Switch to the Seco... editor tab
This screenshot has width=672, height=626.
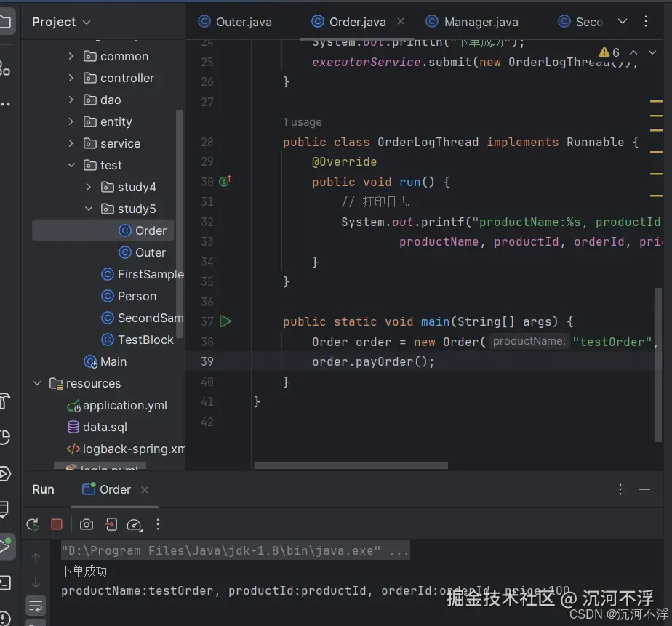click(x=580, y=22)
